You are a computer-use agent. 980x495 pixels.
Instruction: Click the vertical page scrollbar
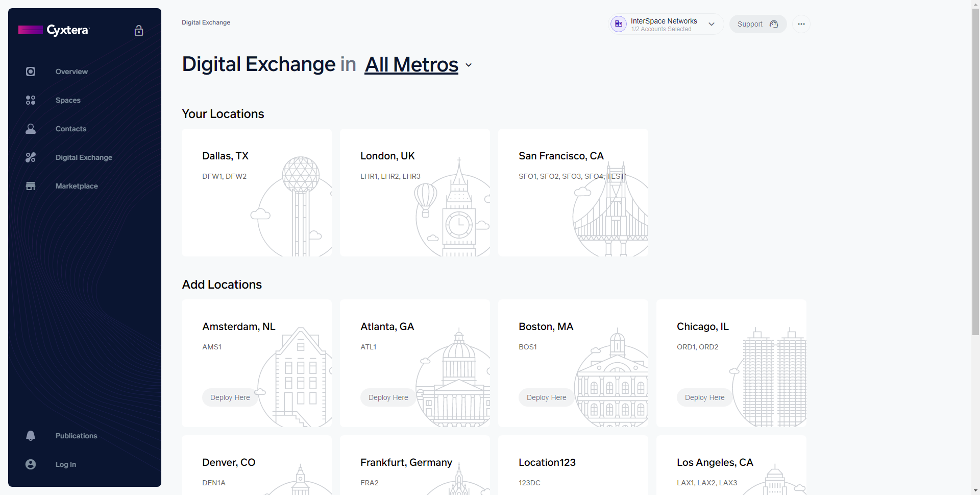coord(975,172)
